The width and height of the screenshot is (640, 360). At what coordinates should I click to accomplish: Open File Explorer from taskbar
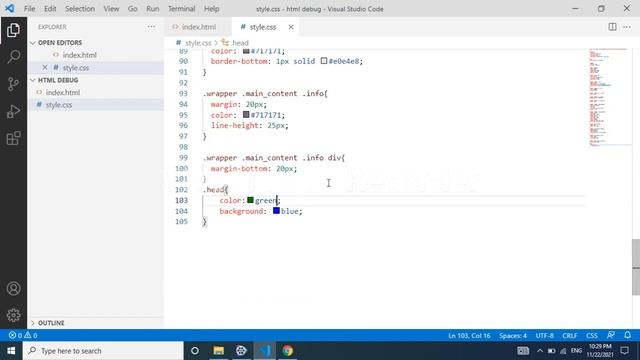[x=218, y=351]
